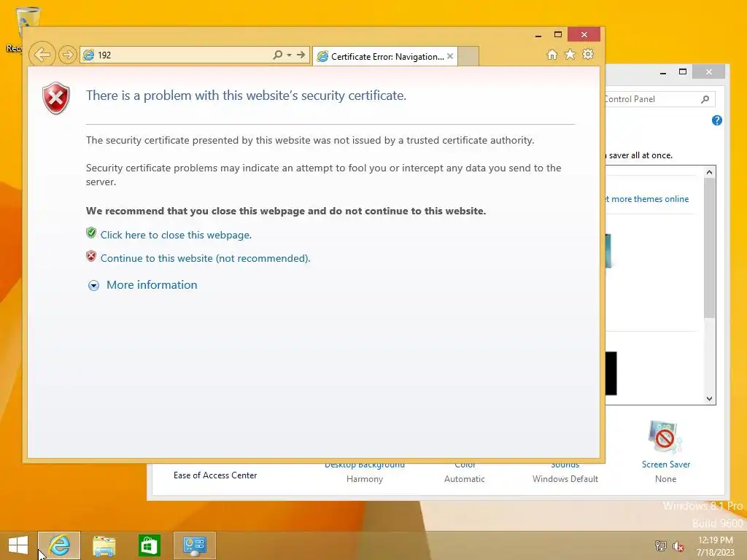Open Favorites star icon

pos(570,54)
